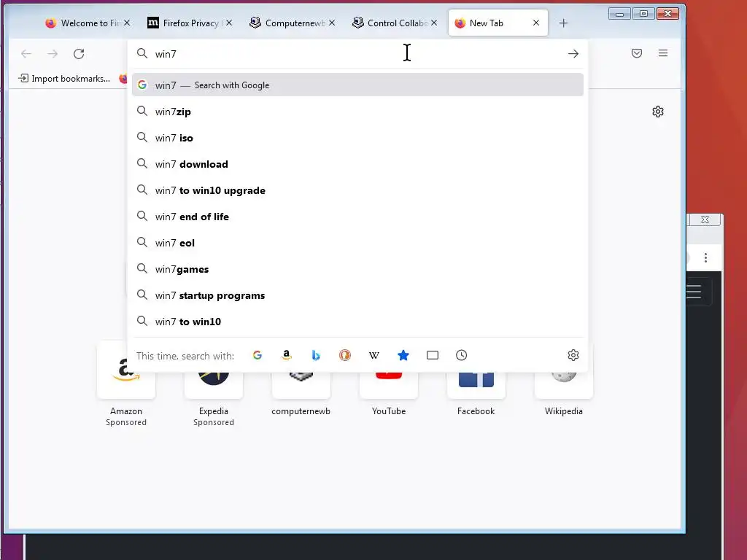Pick the win7 eol suggestion
Image resolution: width=747 pixels, height=560 pixels.
(x=357, y=242)
